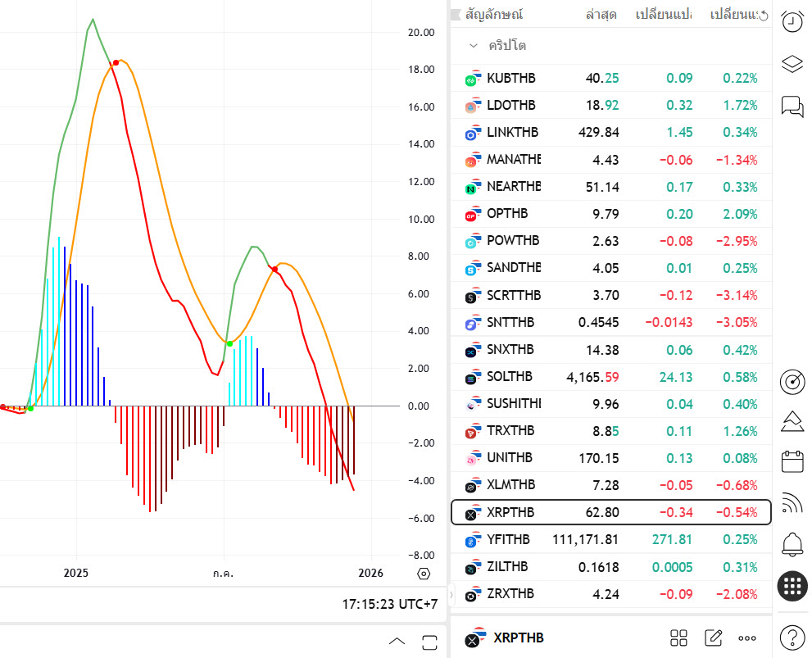Open the object tree layers icon

[792, 64]
